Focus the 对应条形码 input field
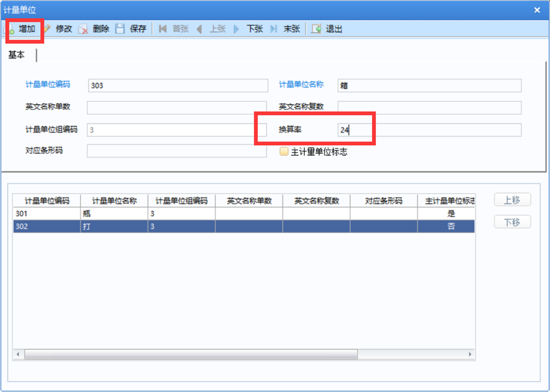Screen dimensions: 550x392 pyautogui.click(x=177, y=151)
